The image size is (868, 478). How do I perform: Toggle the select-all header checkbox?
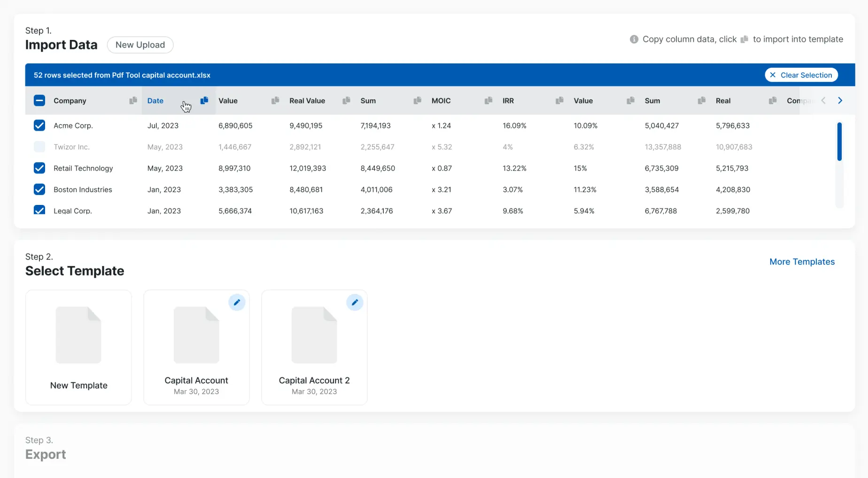pyautogui.click(x=39, y=101)
